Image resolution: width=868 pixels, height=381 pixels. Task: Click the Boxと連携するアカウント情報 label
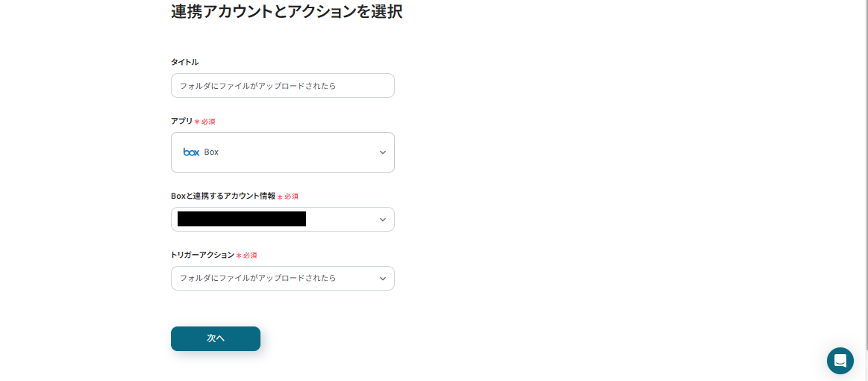(222, 196)
